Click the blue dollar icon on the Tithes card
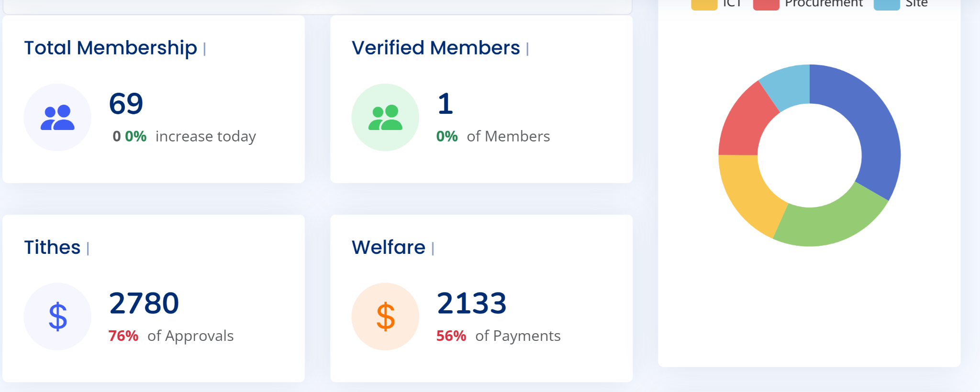Image resolution: width=980 pixels, height=392 pixels. coord(57,316)
